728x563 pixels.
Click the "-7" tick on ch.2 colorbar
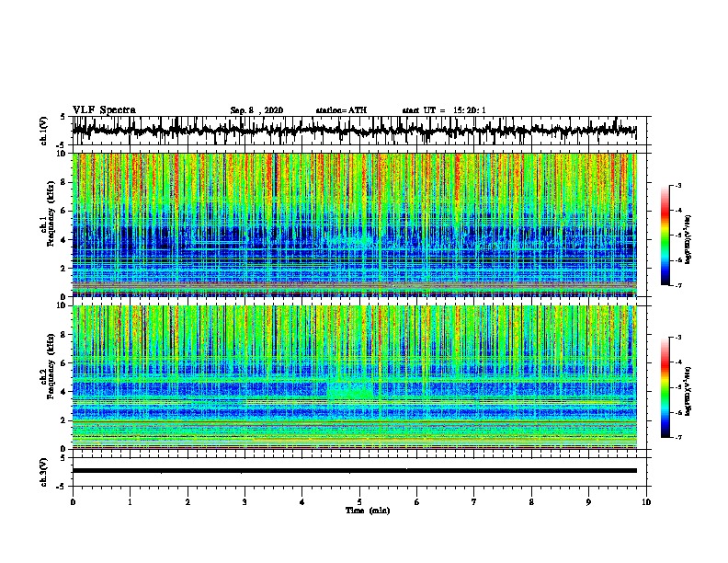pos(678,437)
